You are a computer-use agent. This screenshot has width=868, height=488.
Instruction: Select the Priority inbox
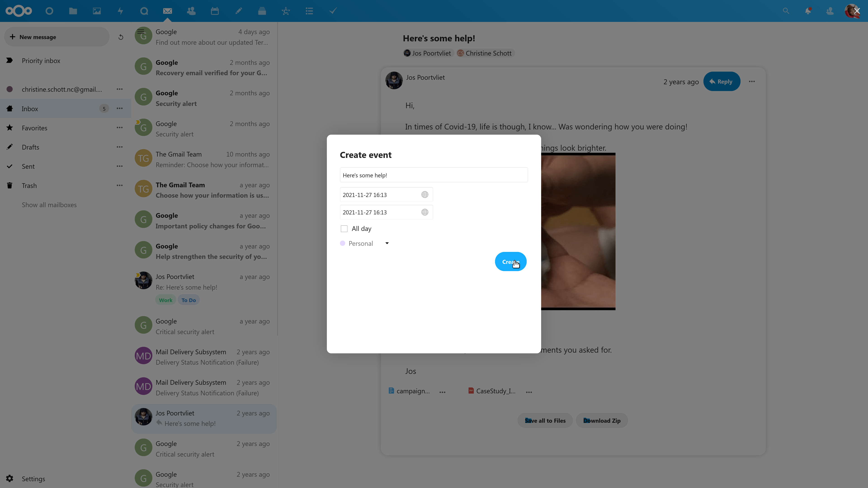65,61
